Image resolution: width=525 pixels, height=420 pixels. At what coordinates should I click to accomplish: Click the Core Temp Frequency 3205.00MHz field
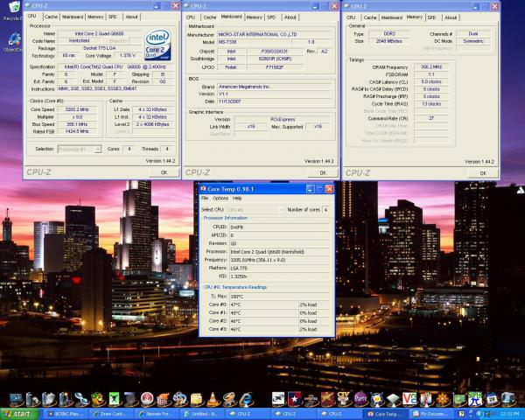coord(279,260)
